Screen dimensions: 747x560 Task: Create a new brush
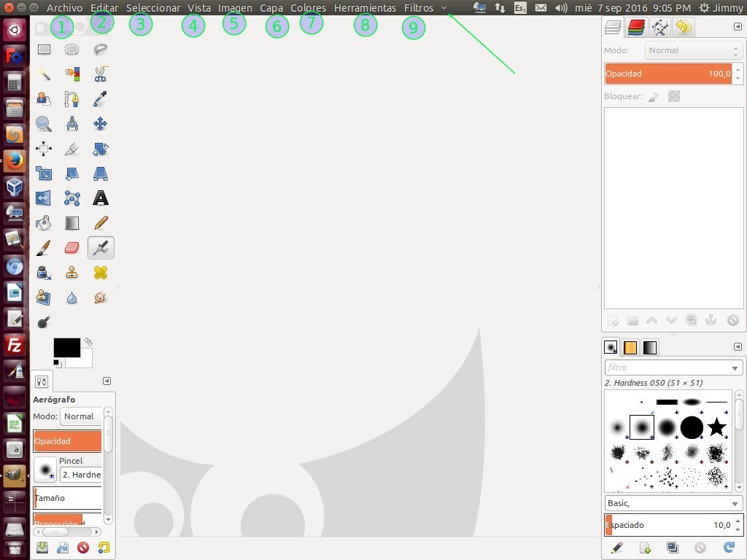644,548
